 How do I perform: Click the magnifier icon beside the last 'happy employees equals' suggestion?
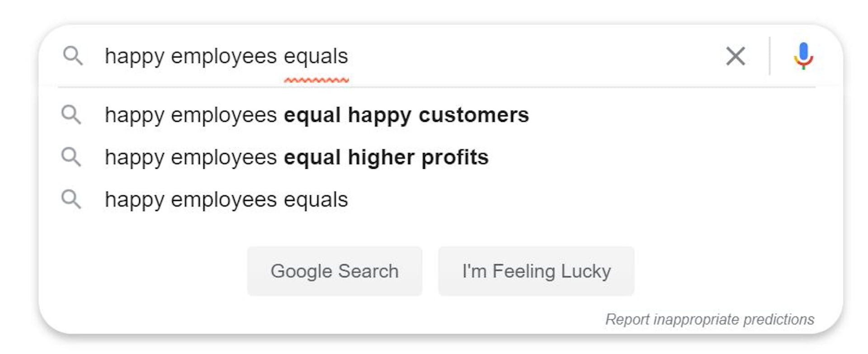[x=71, y=200]
